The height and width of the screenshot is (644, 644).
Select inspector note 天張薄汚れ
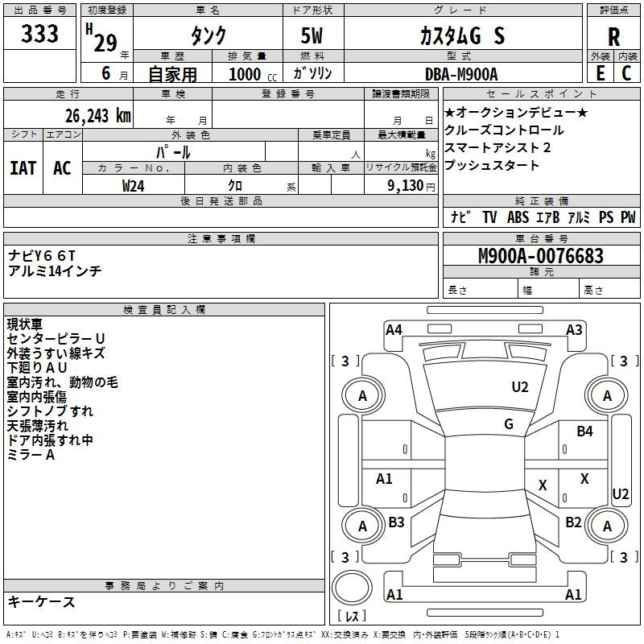point(37,426)
